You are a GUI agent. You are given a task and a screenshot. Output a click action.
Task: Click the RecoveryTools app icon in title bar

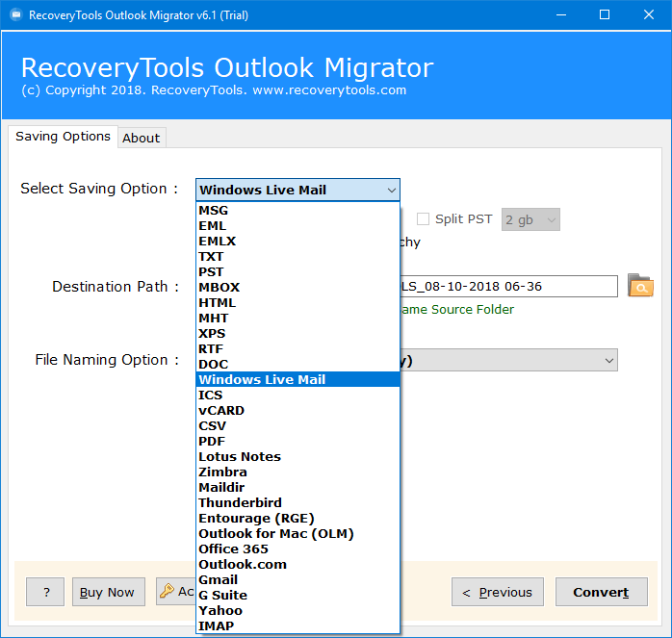[13, 14]
